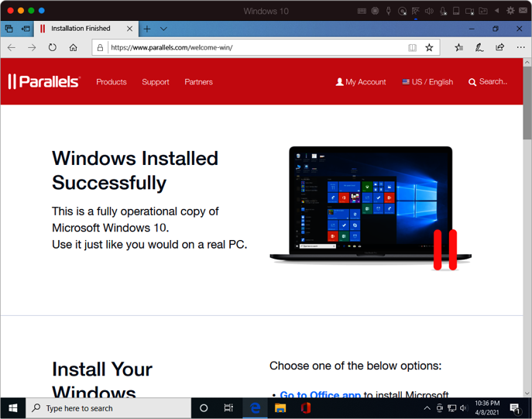The width and height of the screenshot is (532, 419).
Task: Open the USB devices icon in title bar
Action: (x=389, y=11)
